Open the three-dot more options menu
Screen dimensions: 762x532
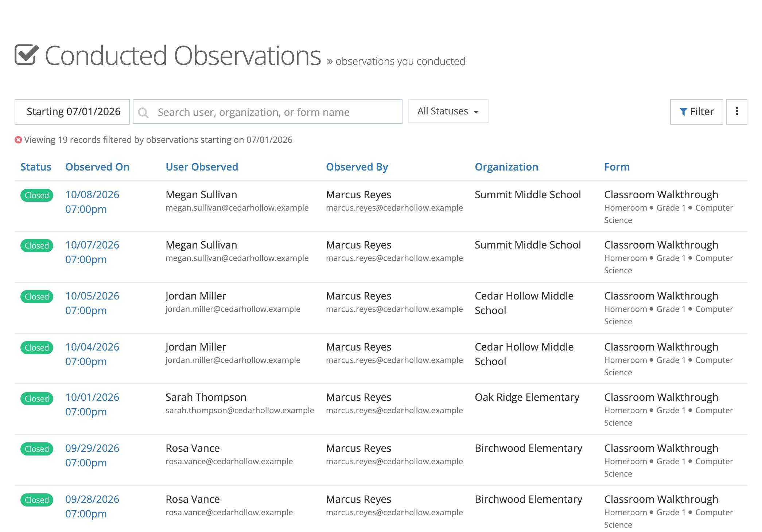736,112
